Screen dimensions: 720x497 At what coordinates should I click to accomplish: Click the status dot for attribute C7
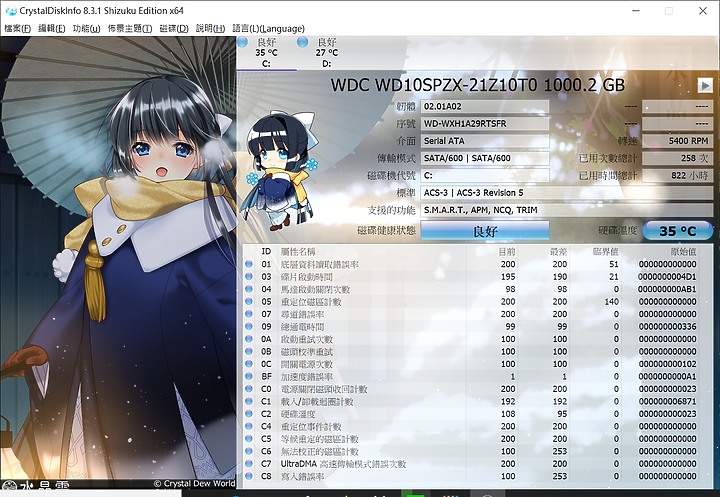coord(249,463)
